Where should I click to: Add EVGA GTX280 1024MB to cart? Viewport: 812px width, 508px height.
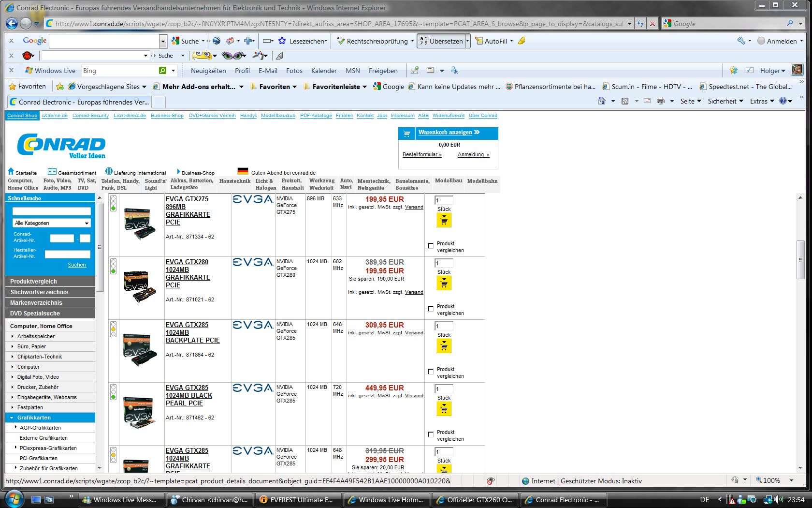pos(444,284)
